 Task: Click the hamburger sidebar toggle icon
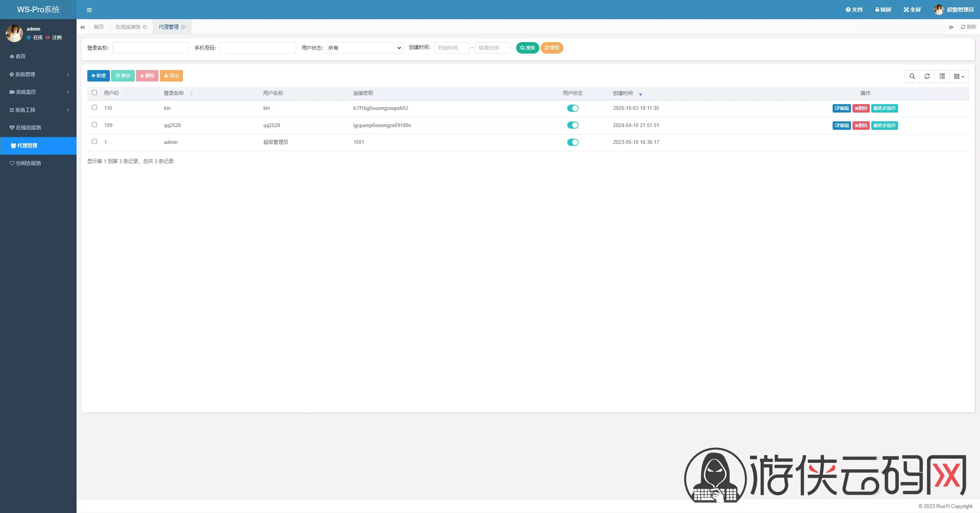[89, 10]
